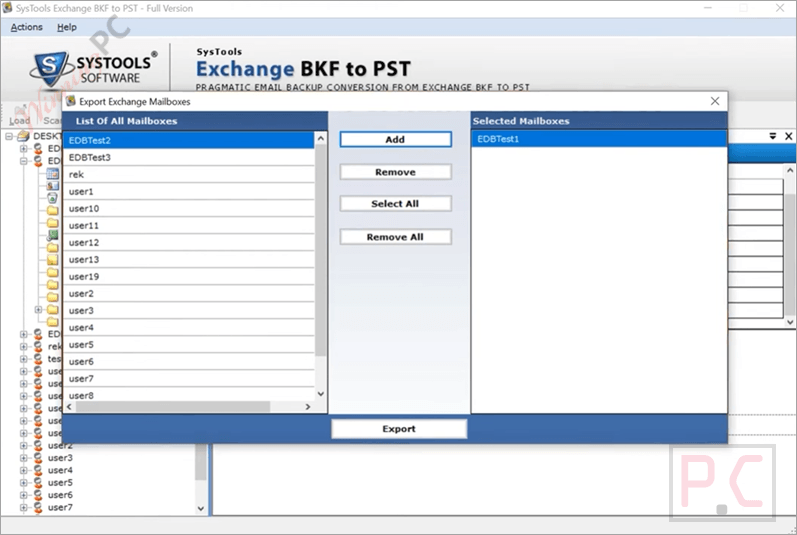Screen dimensions: 797x535
Task: Select user13 in the mailbox list
Action: (189, 260)
